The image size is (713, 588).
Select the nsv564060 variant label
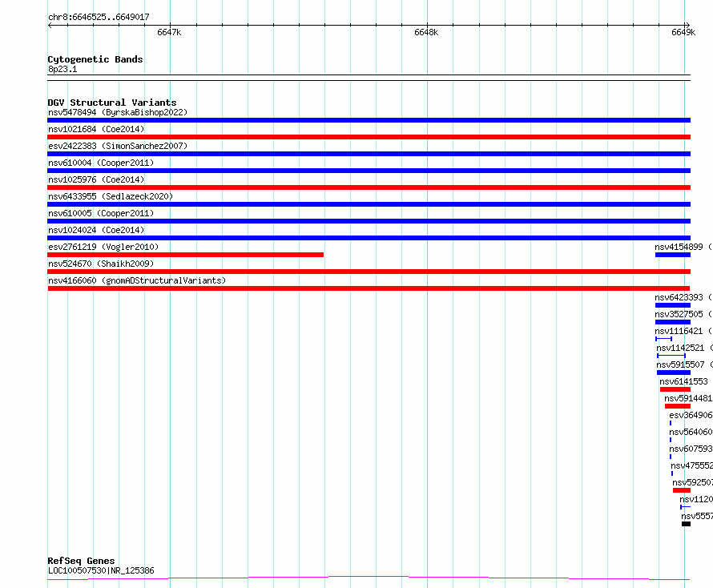pos(691,432)
